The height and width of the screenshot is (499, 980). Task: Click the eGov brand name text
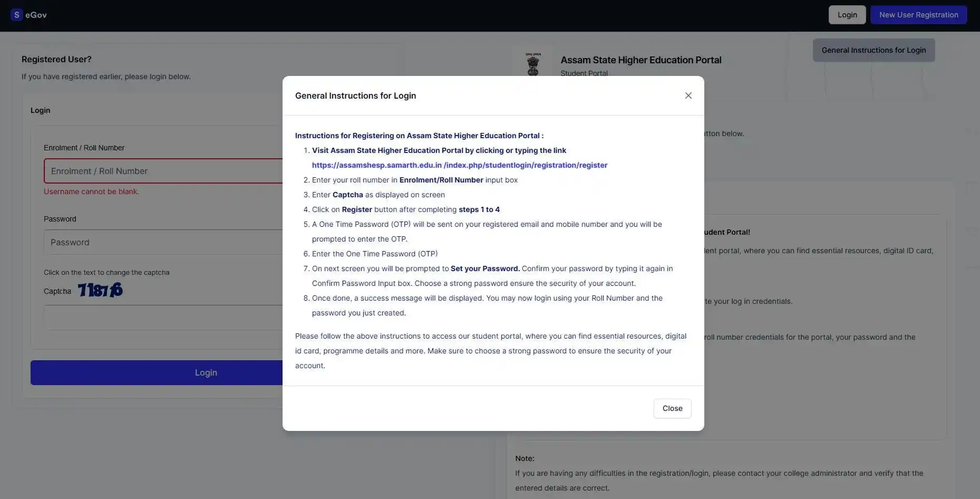[x=36, y=15]
